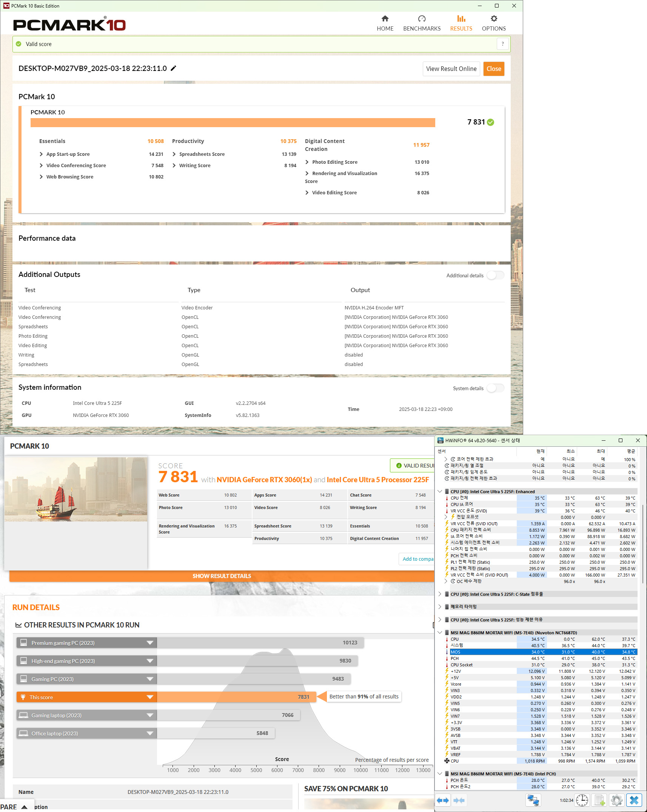Click laptop icon beside Office laptop
The width and height of the screenshot is (647, 812).
pos(23,733)
